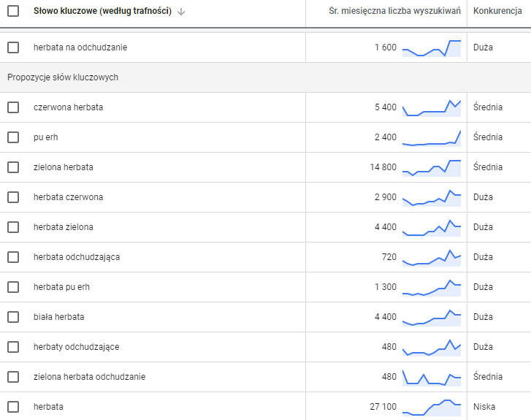View the herbata search trend sparkline
The height and width of the screenshot is (420, 531).
[x=432, y=406]
